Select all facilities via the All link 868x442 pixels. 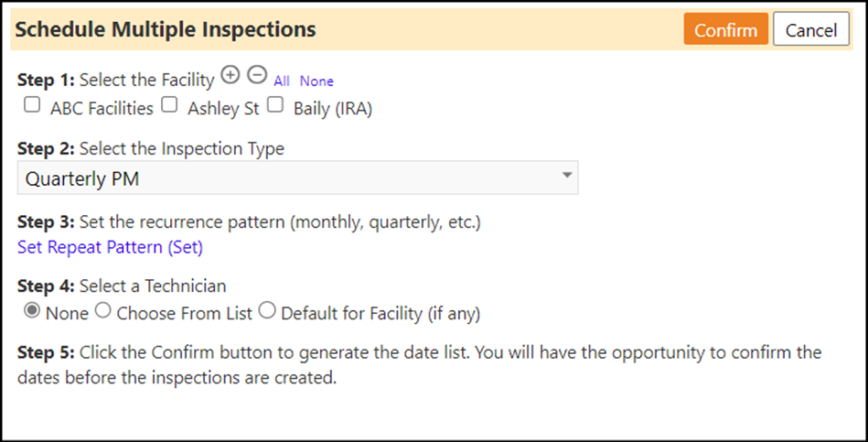point(281,81)
